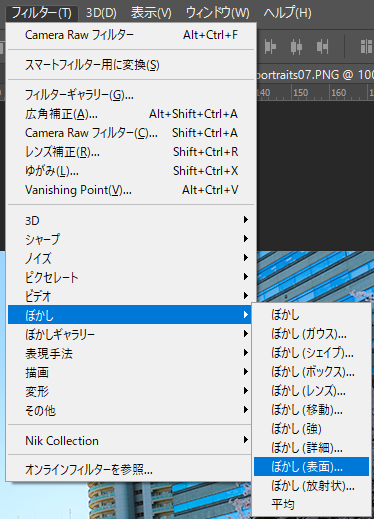Expand the Nik Collection submenu
The image size is (374, 519).
click(x=130, y=440)
